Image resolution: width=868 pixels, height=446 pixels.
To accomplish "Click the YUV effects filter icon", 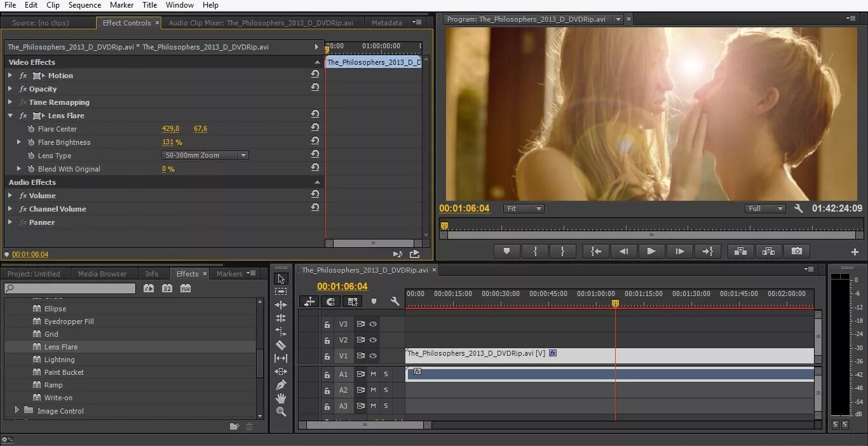I will (186, 288).
